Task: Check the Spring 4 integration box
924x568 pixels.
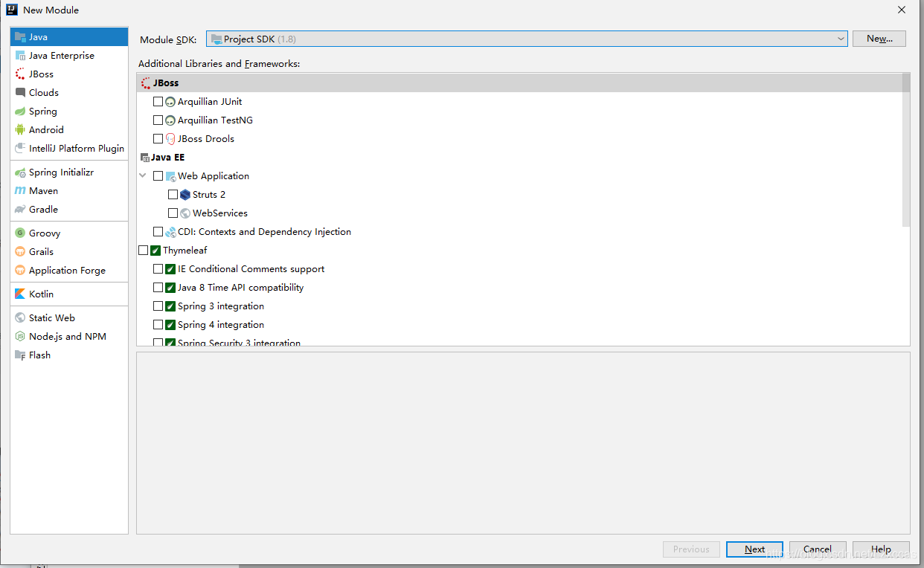Action: [158, 324]
